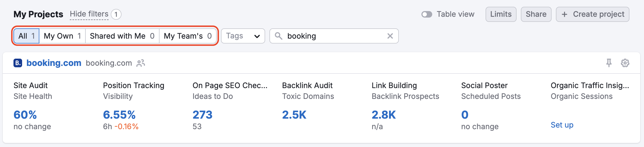Screen dimensions: 644x147
Task: Click the Link Building heading
Action: (x=394, y=85)
